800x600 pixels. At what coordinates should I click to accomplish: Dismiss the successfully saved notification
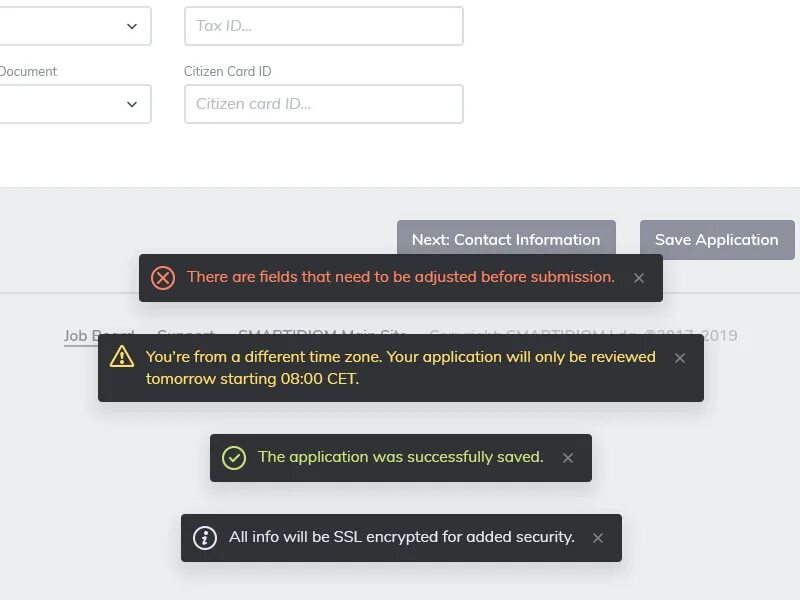coord(568,458)
